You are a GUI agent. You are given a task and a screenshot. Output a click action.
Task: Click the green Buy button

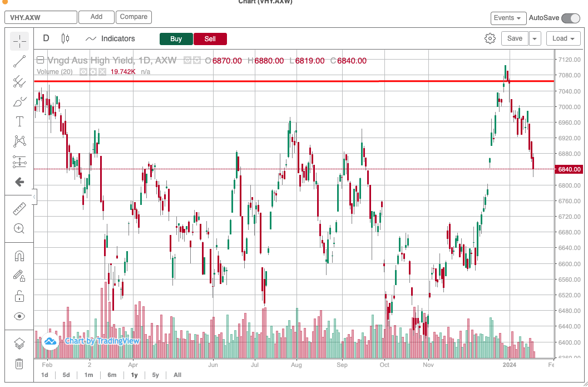[176, 39]
